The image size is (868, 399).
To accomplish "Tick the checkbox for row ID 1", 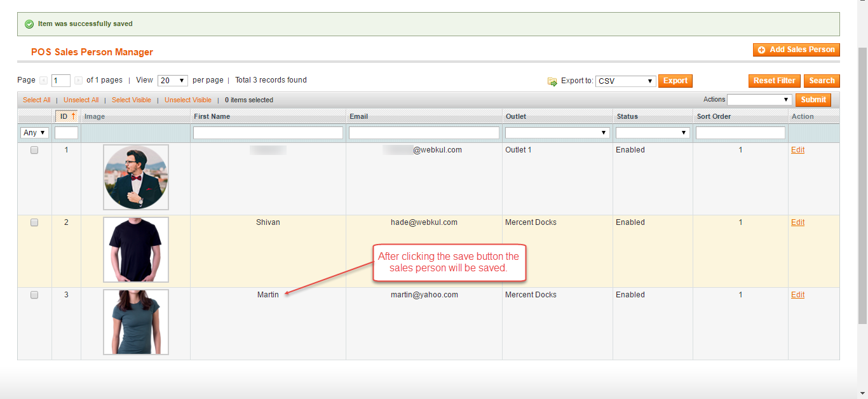I will [x=34, y=151].
